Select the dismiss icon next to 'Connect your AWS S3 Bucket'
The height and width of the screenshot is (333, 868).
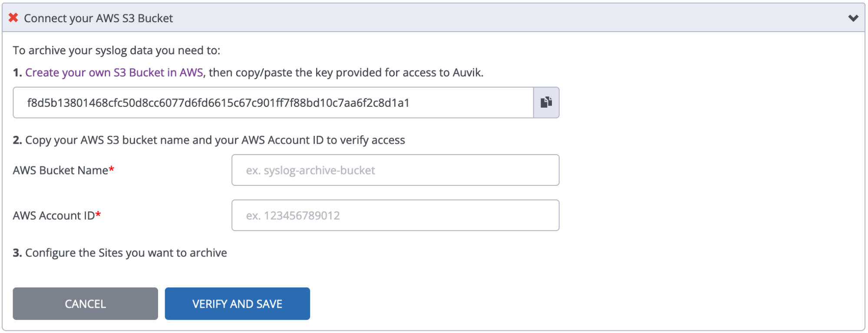coord(13,18)
